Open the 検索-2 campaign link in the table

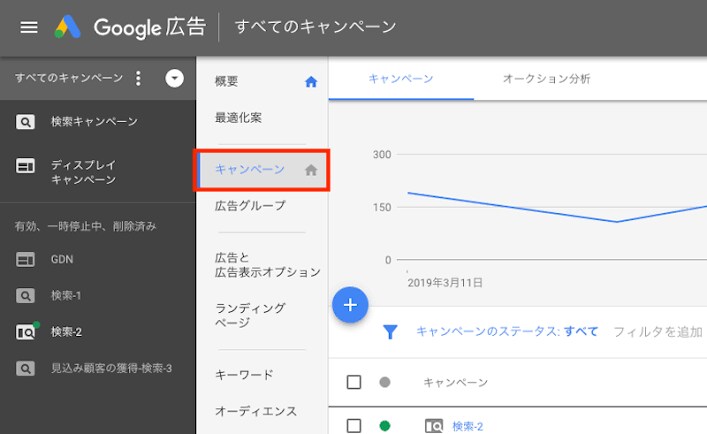pyautogui.click(x=468, y=426)
